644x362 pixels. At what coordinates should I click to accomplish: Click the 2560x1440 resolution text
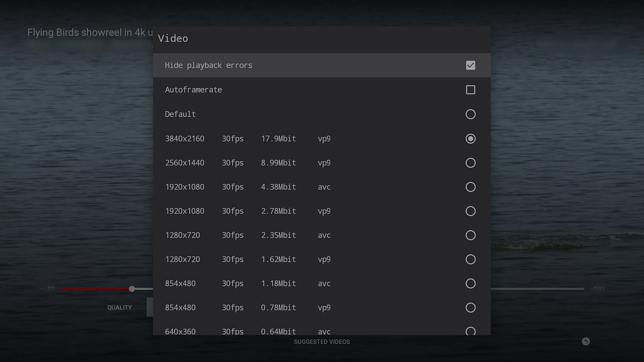pyautogui.click(x=185, y=162)
